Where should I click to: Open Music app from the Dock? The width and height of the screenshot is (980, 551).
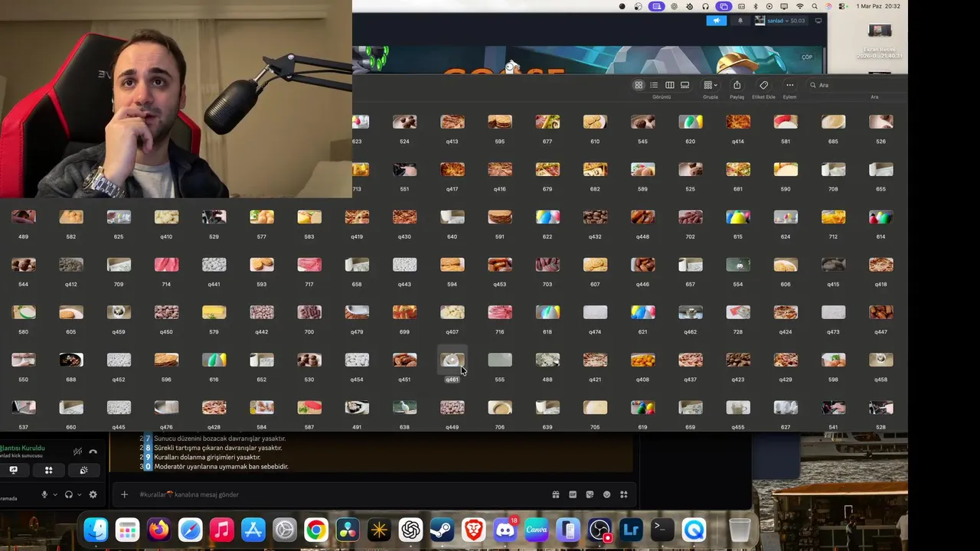coord(221,530)
